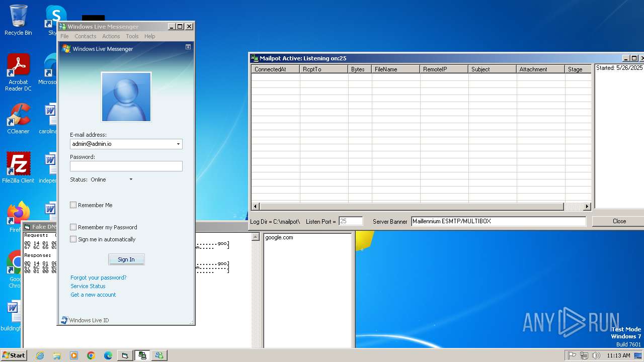The image size is (644, 362).
Task: Toggle the Messenger header menu arrow icon
Action: [188, 47]
